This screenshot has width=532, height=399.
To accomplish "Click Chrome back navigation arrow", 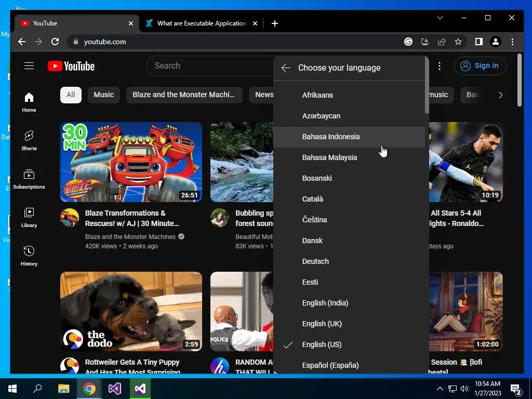I will tap(22, 42).
